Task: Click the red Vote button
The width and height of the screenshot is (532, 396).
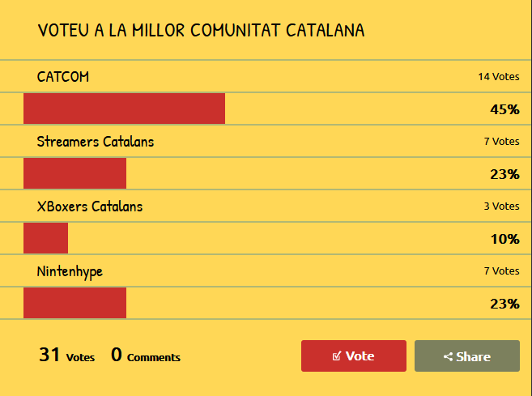Action: 354,356
